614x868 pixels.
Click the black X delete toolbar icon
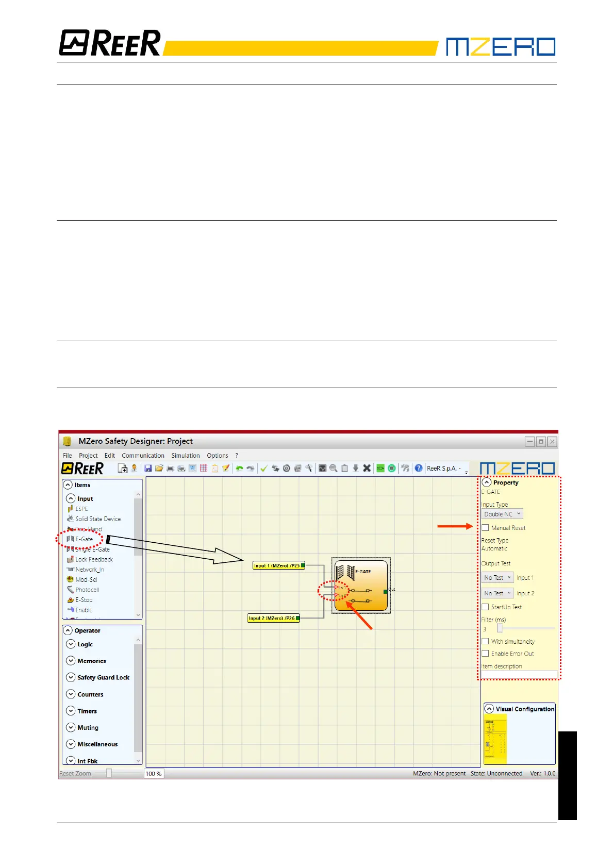pyautogui.click(x=367, y=469)
